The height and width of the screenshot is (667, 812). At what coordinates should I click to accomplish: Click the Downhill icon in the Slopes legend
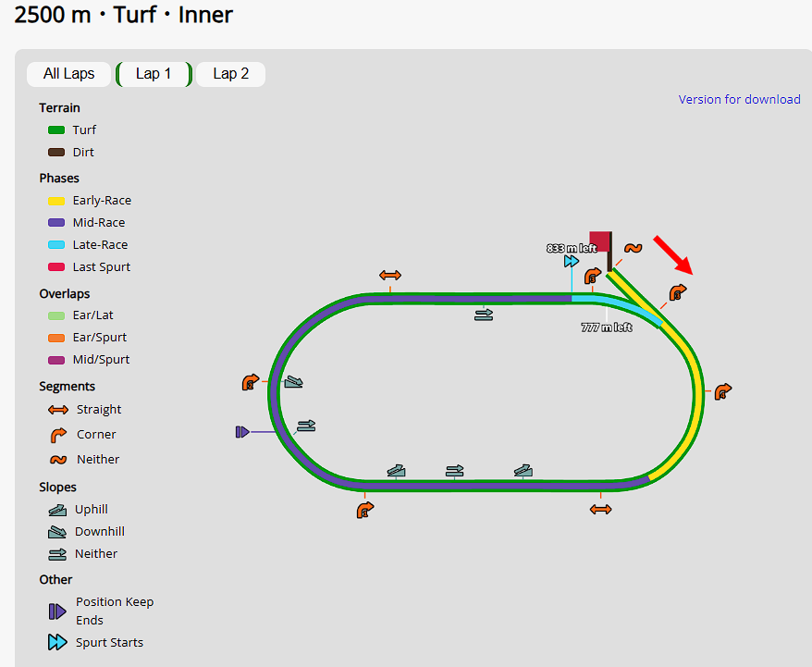click(x=57, y=532)
